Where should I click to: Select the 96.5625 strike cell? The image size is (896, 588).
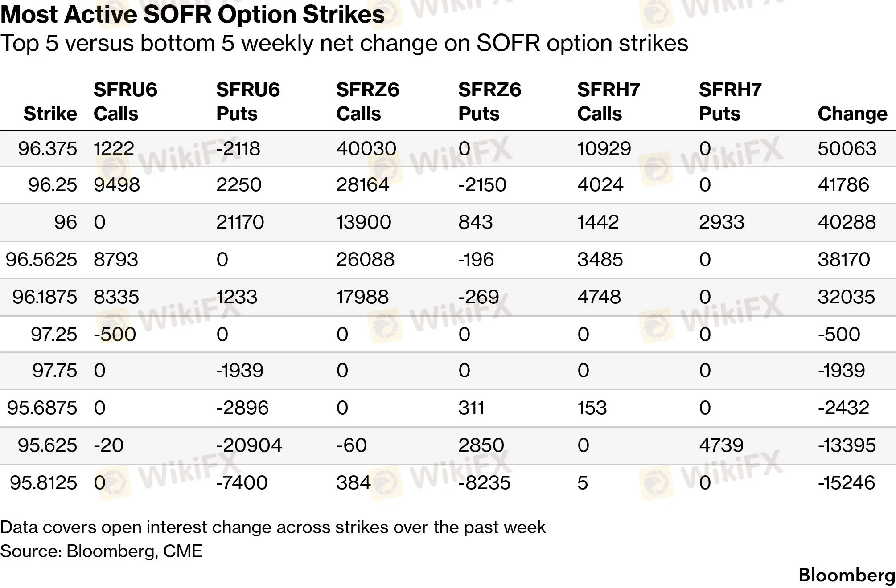(41, 259)
